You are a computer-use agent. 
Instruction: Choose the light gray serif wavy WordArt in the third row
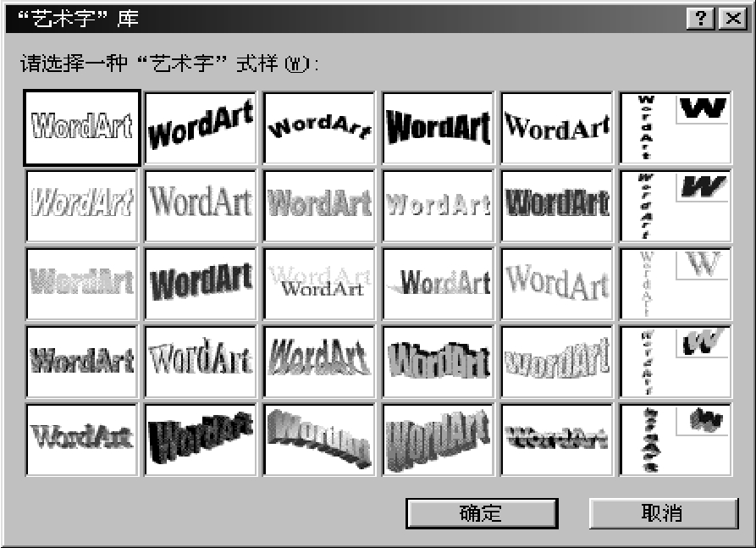pyautogui.click(x=557, y=284)
